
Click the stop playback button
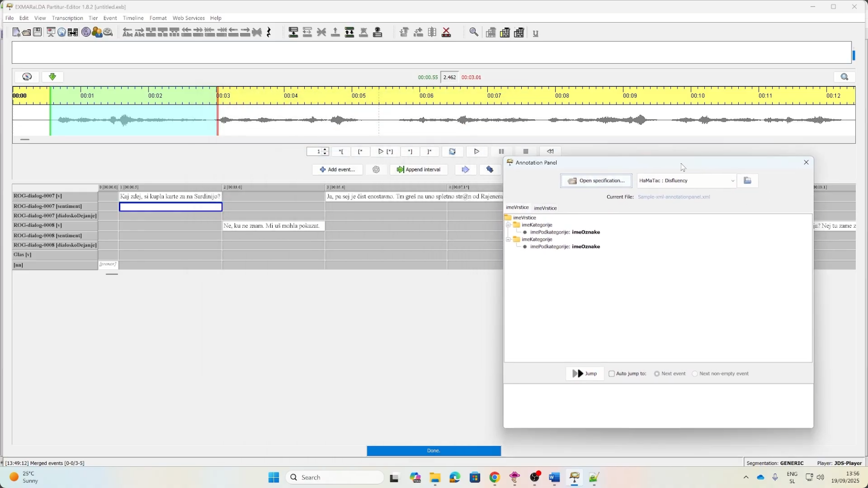tap(526, 151)
